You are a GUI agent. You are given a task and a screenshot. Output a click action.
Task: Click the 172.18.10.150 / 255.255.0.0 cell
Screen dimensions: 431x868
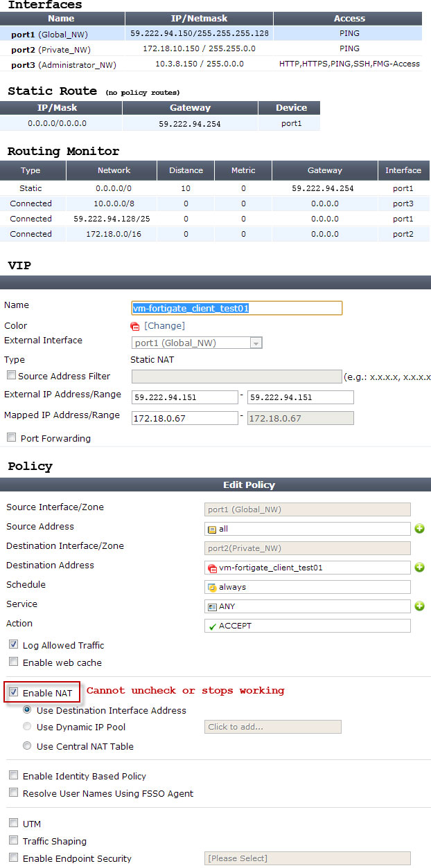(x=199, y=49)
